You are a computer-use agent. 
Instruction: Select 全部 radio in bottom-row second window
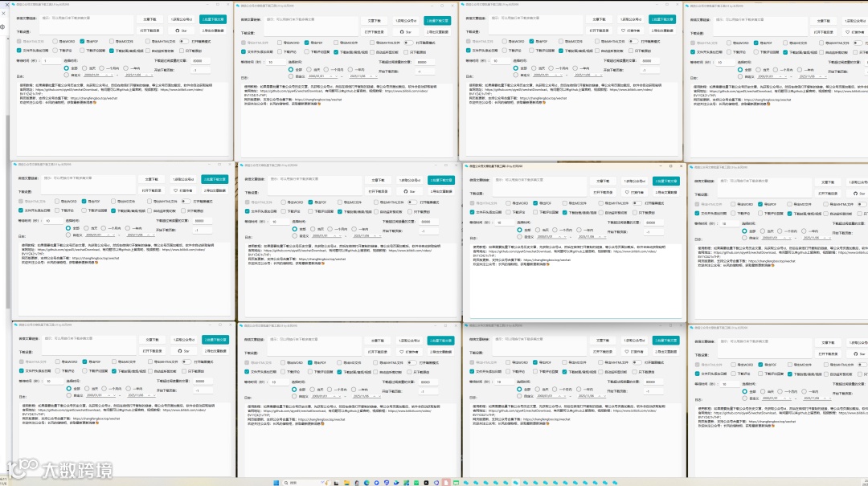point(294,390)
